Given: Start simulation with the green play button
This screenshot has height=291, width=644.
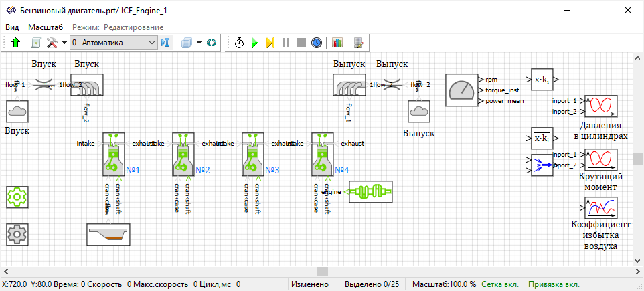Looking at the screenshot, I should point(254,43).
